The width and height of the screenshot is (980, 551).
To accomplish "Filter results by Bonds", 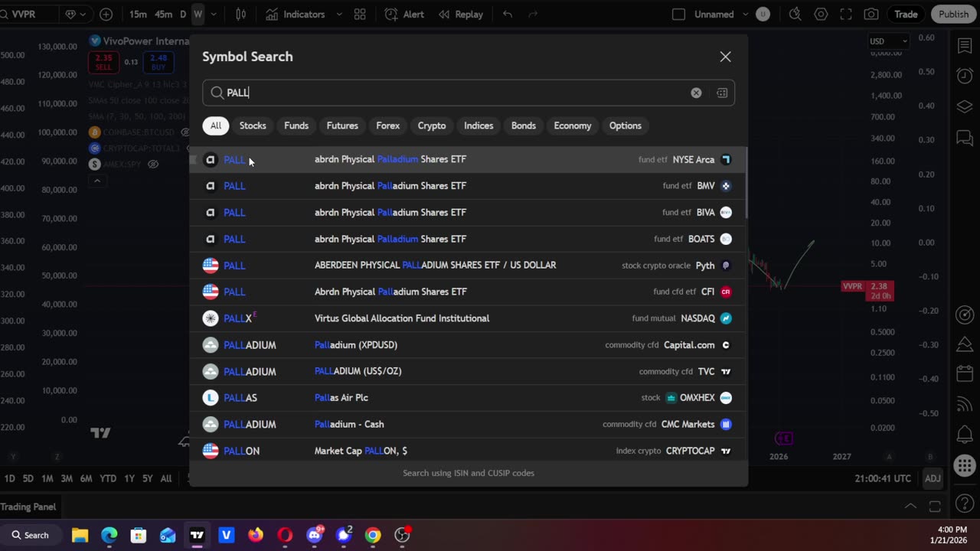I will pyautogui.click(x=524, y=126).
